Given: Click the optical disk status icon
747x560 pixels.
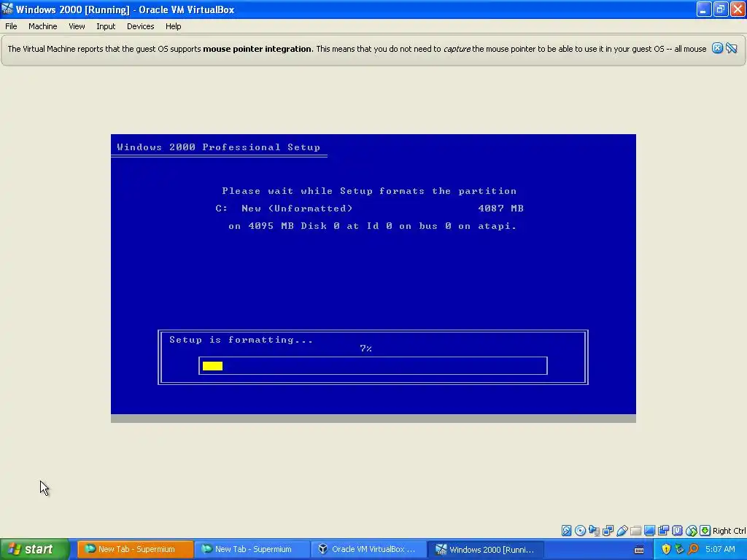Looking at the screenshot, I should click(580, 531).
